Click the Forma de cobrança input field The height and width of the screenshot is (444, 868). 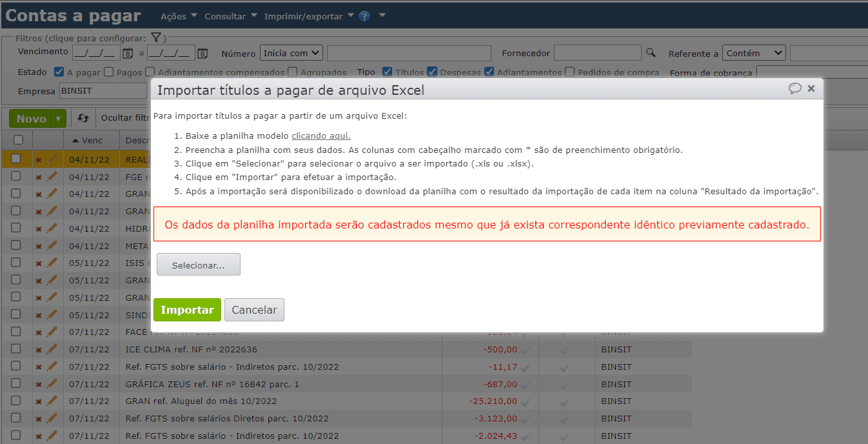[812, 72]
